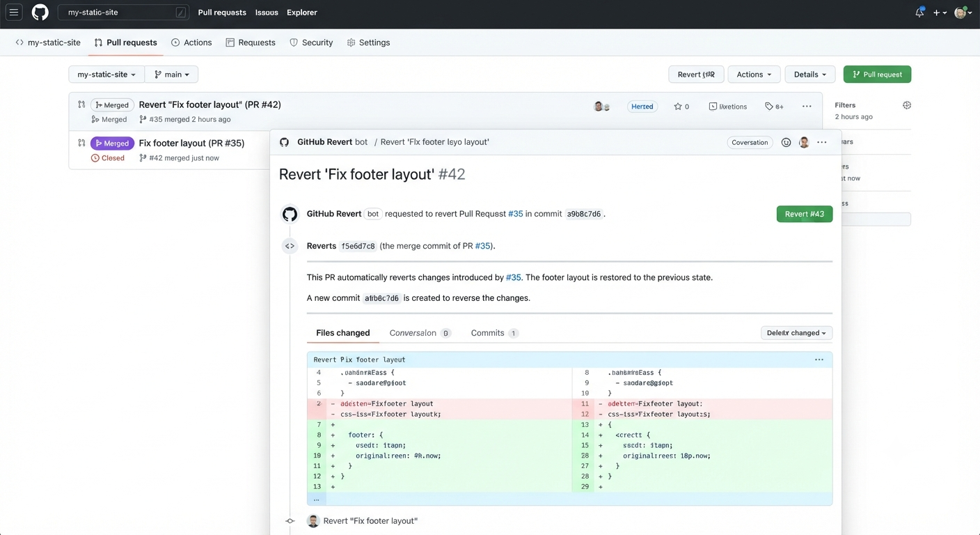Switch to the Actions repository tab
Screen dimensions: 980x535
[191, 42]
